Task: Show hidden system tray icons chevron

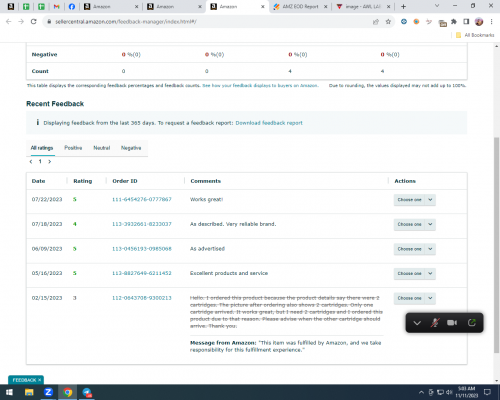Action: 421,392
